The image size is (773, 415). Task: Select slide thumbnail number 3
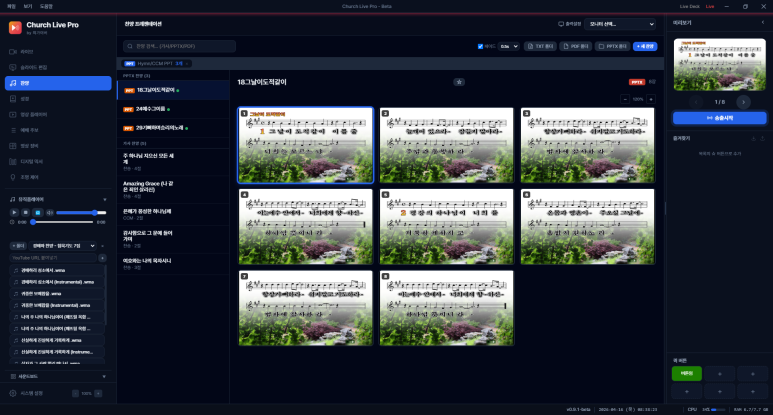pos(588,145)
